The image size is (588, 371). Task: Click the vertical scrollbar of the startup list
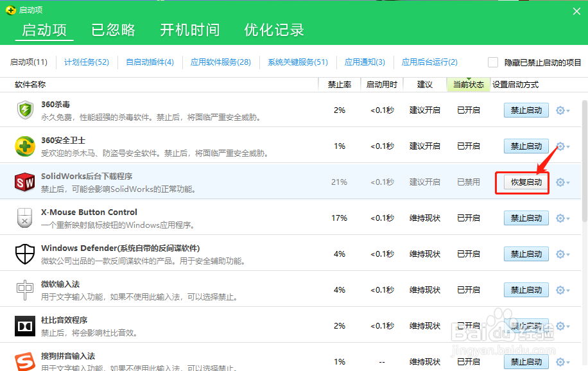coord(584,160)
